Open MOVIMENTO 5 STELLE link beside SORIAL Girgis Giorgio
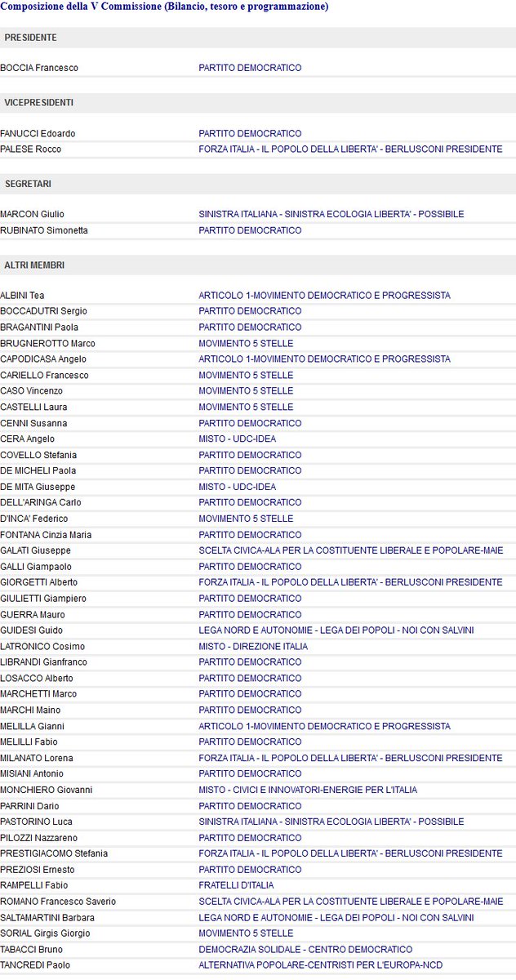Screen dimensions: 516x980 click(246, 933)
